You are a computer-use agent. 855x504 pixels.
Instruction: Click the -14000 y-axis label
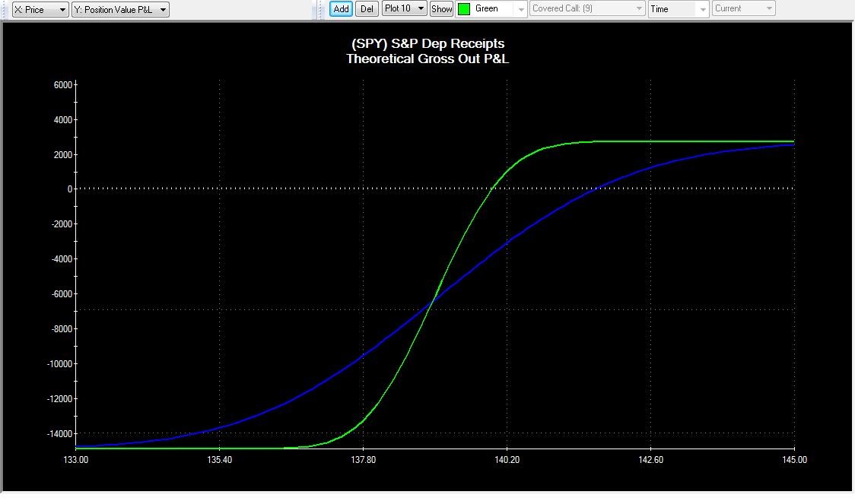coord(59,434)
